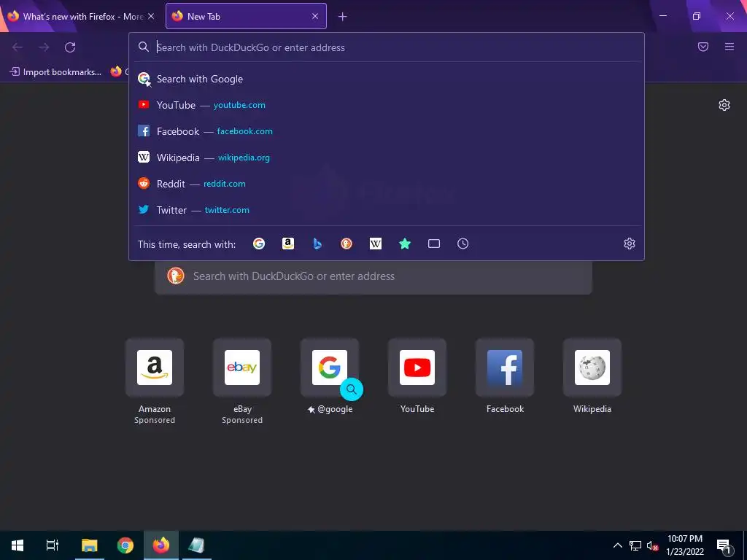Open YouTube suggestion youtube.com
The height and width of the screenshot is (560, 747).
(x=387, y=105)
